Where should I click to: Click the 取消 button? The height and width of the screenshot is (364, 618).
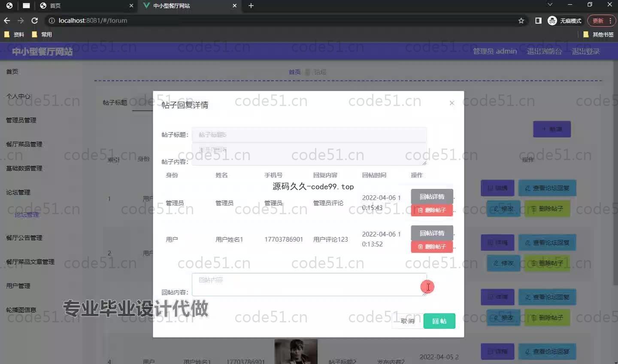(x=407, y=321)
